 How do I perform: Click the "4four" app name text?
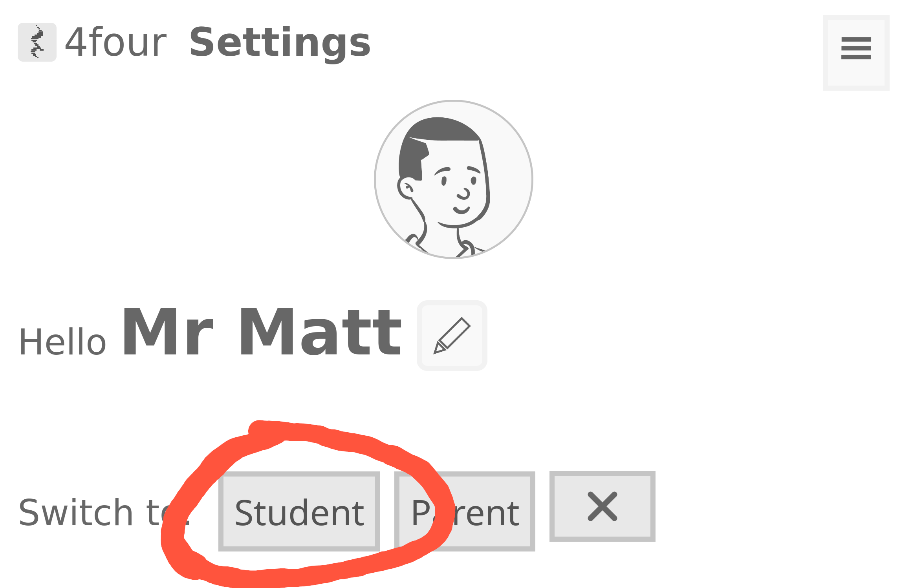(115, 42)
